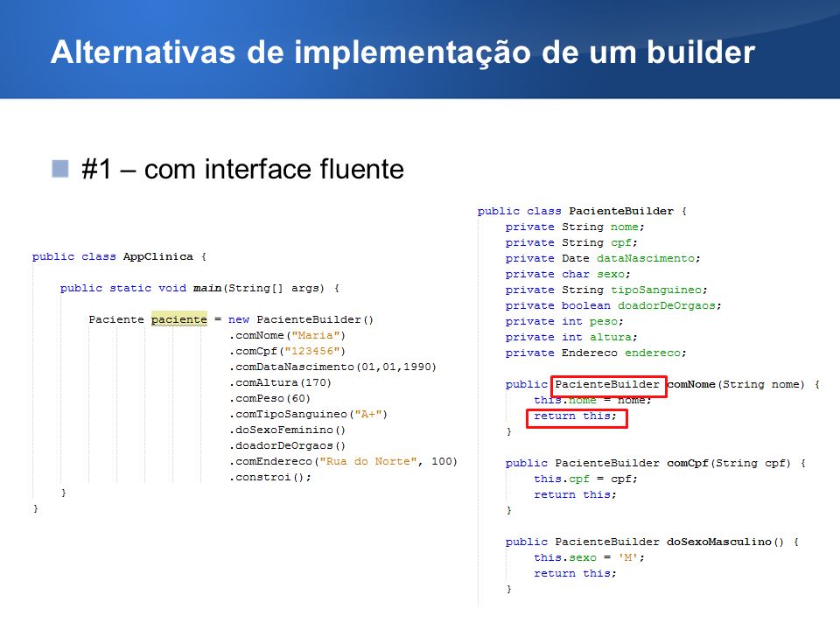840x630 pixels.
Task: Click the field 'private Endereco endereco;'
Action: (x=596, y=353)
